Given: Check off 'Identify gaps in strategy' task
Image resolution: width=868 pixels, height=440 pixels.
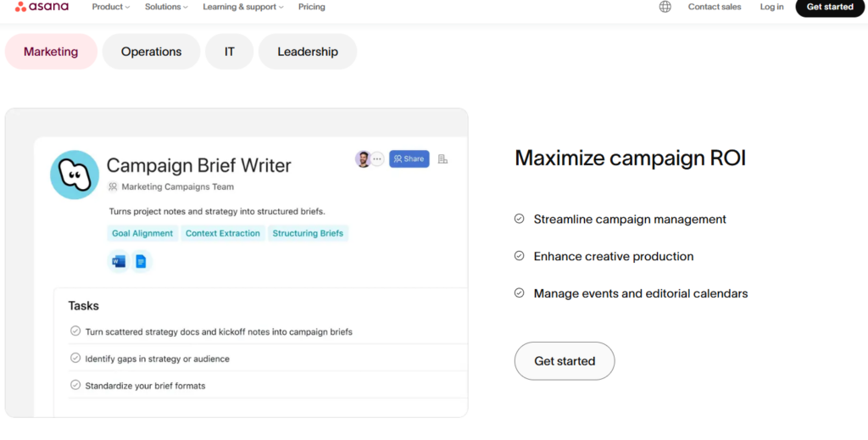Looking at the screenshot, I should (x=75, y=359).
